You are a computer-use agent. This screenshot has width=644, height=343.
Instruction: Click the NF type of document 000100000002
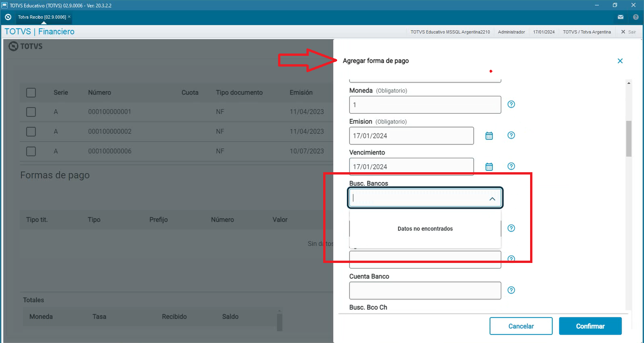pyautogui.click(x=220, y=132)
